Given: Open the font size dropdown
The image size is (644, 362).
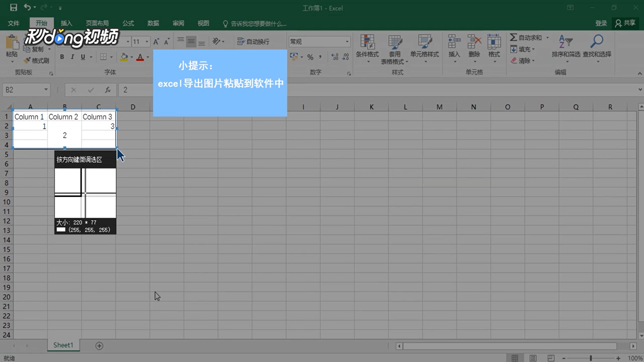Looking at the screenshot, I should (147, 42).
